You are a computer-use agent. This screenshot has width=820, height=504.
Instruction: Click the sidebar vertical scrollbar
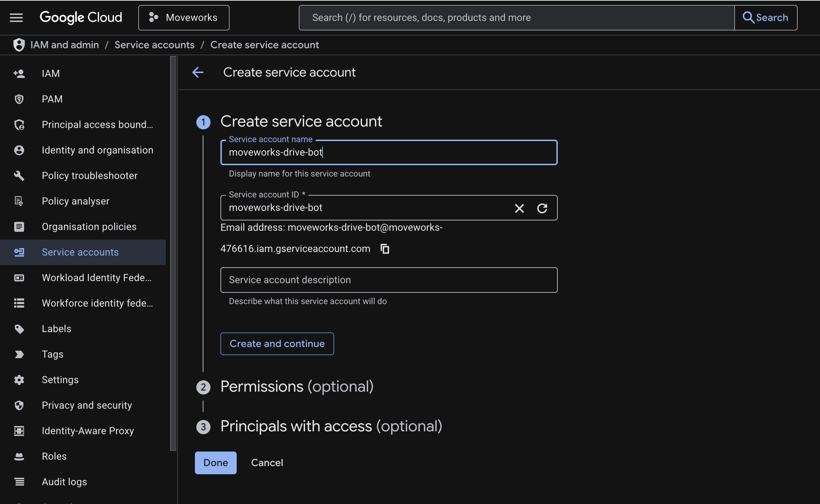173,253
